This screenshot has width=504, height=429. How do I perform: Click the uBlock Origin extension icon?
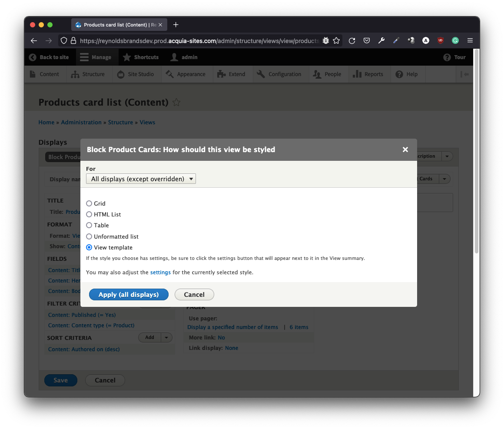pos(441,40)
